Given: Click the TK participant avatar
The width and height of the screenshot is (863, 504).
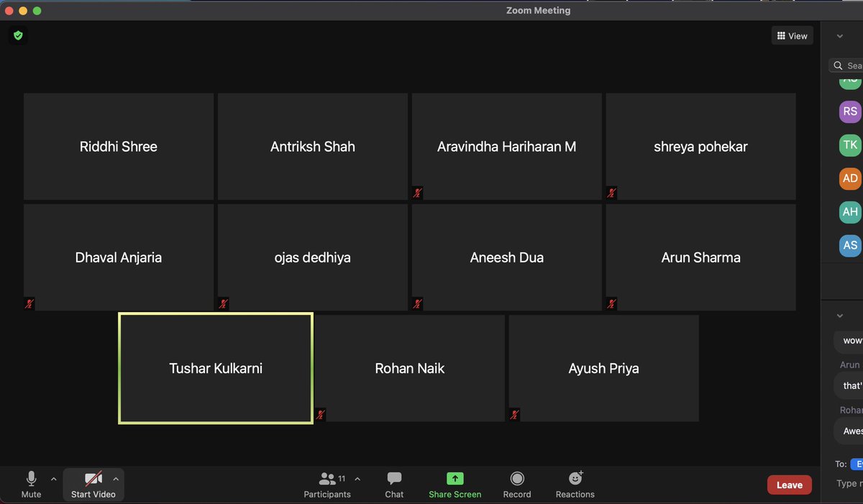Looking at the screenshot, I should (x=850, y=145).
